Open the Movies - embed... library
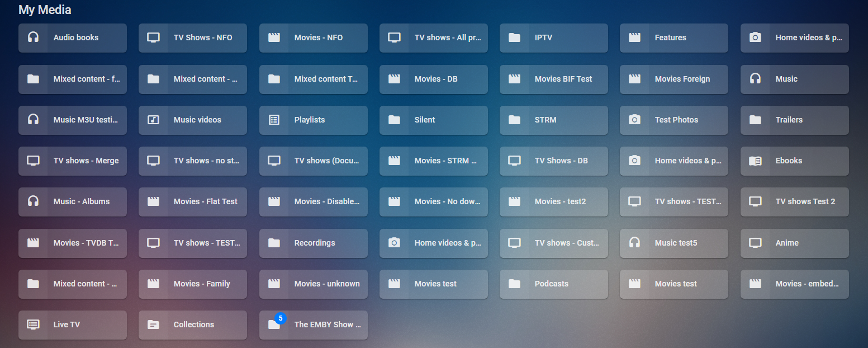Image resolution: width=868 pixels, height=348 pixels. pyautogui.click(x=795, y=284)
